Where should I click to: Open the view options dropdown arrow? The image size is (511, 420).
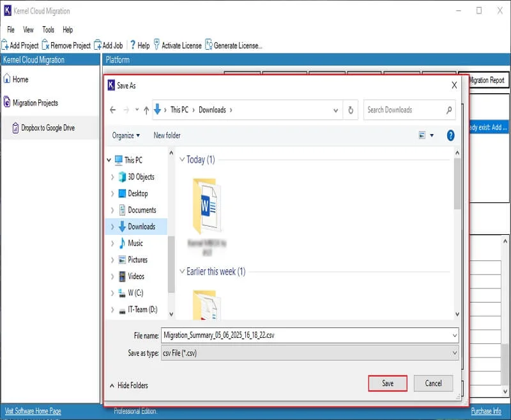(432, 135)
